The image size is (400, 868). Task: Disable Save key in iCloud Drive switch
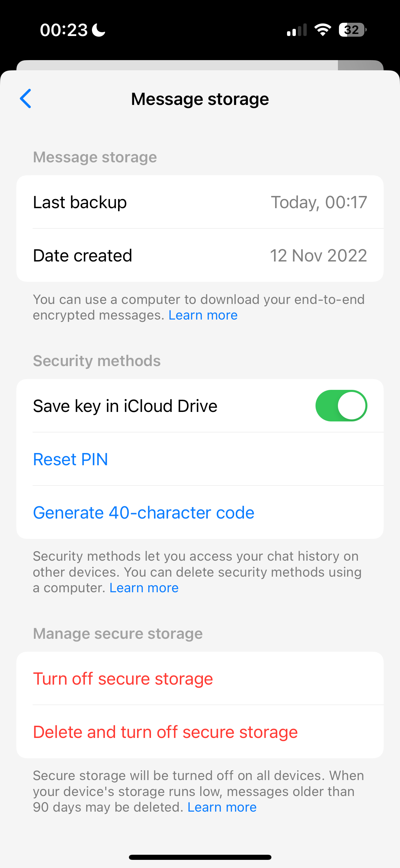pos(341,406)
